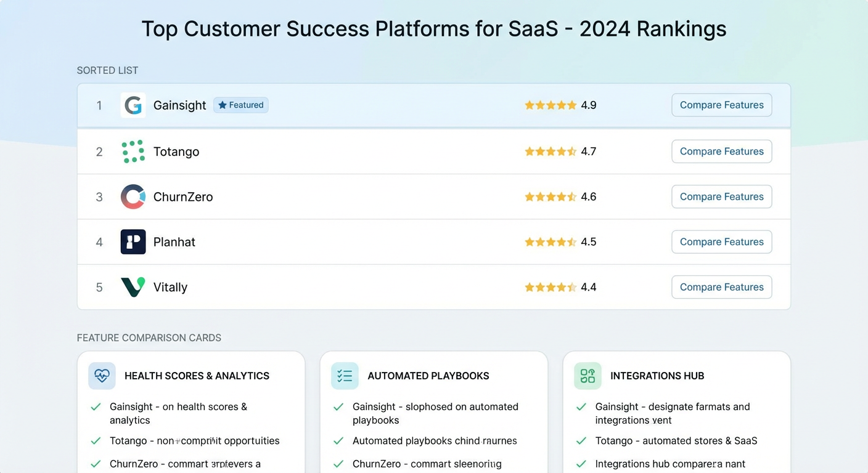868x473 pixels.
Task: Click the checkmark beside Gainsight health scores
Action: [x=96, y=407]
